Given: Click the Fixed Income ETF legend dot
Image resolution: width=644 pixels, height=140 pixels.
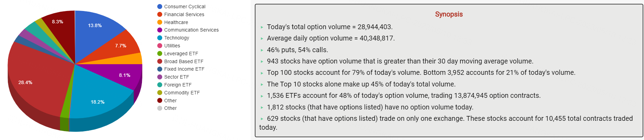Looking at the screenshot, I should [160, 69].
